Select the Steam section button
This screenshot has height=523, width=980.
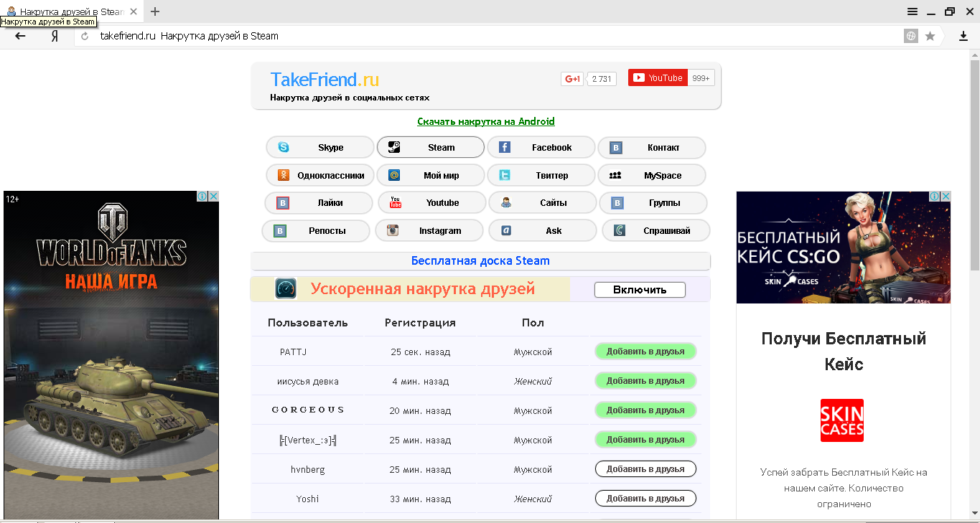pos(431,147)
